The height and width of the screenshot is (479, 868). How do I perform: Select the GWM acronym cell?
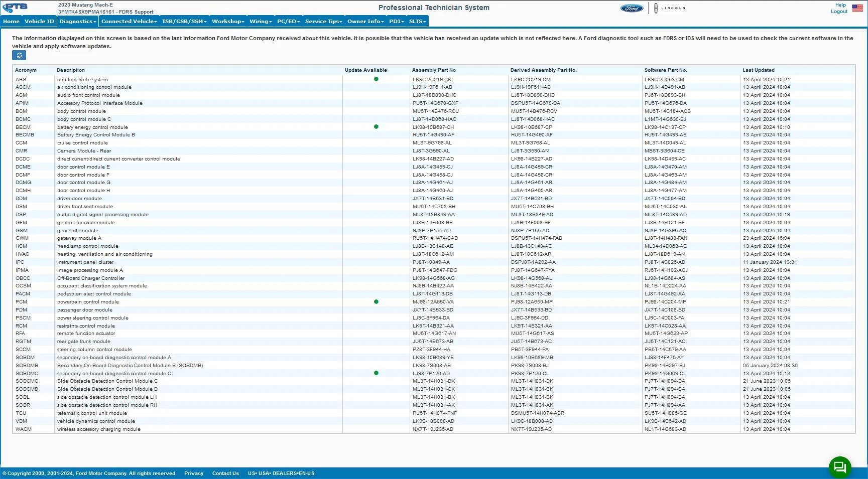(22, 238)
